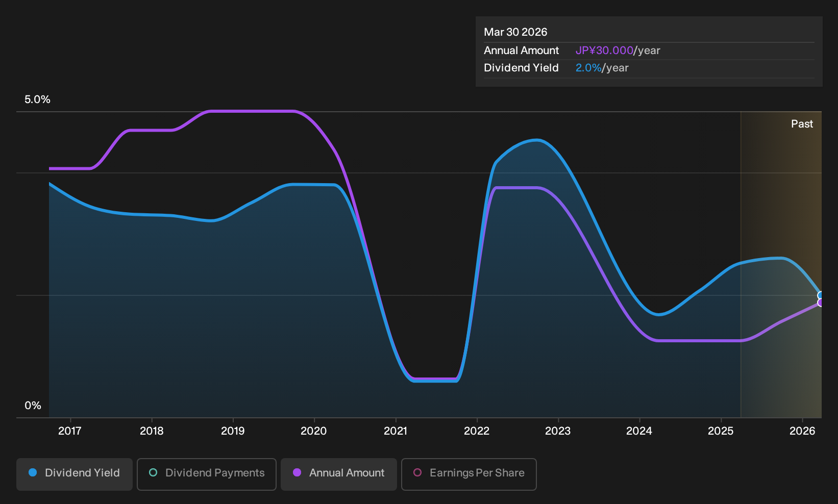The height and width of the screenshot is (504, 838).
Task: Show the Earnings Per Share series
Action: (x=469, y=474)
